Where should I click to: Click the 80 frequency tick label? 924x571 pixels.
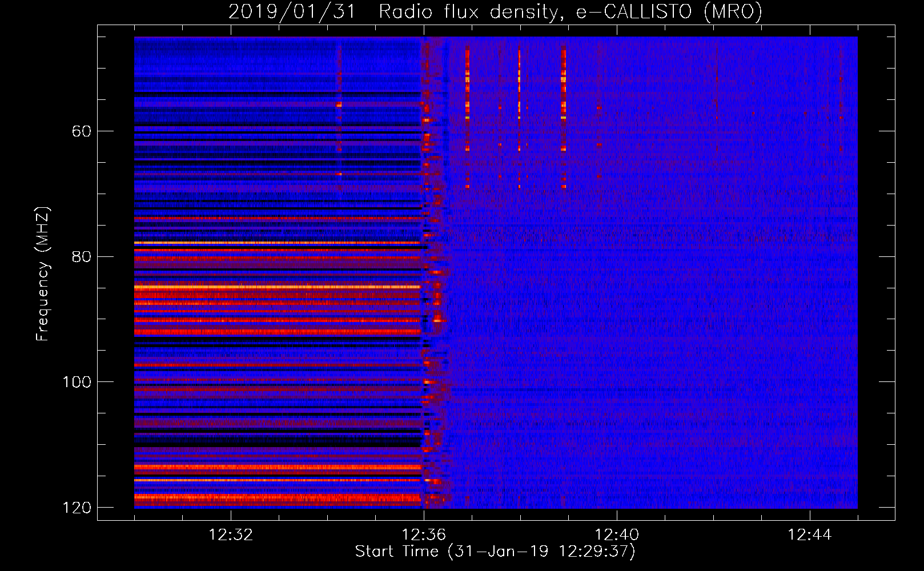point(82,256)
